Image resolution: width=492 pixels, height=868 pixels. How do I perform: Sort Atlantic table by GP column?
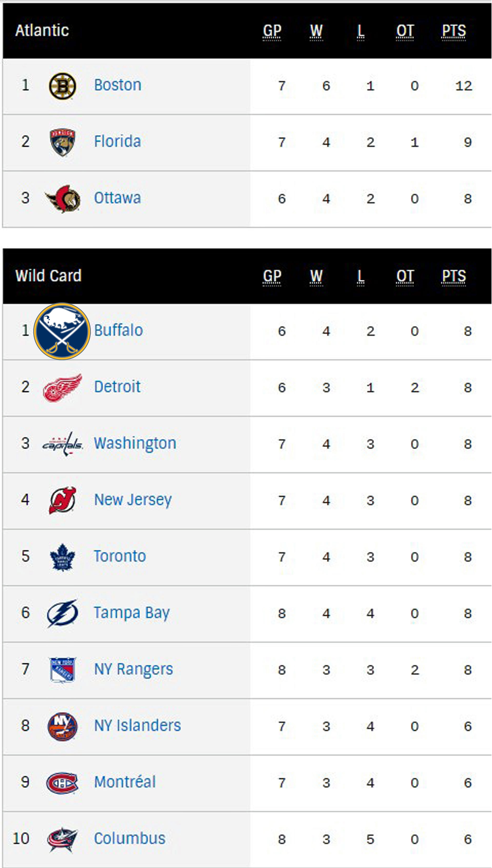[272, 31]
